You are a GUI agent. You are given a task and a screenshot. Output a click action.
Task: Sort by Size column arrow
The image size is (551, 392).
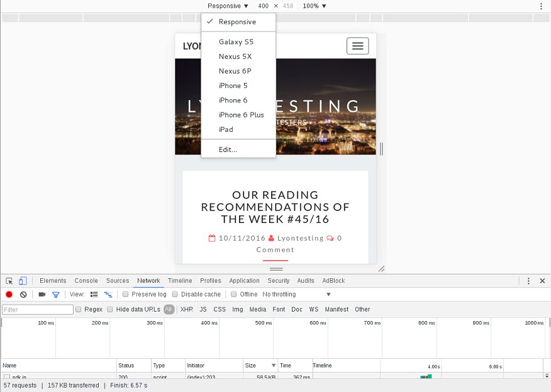pos(274,366)
